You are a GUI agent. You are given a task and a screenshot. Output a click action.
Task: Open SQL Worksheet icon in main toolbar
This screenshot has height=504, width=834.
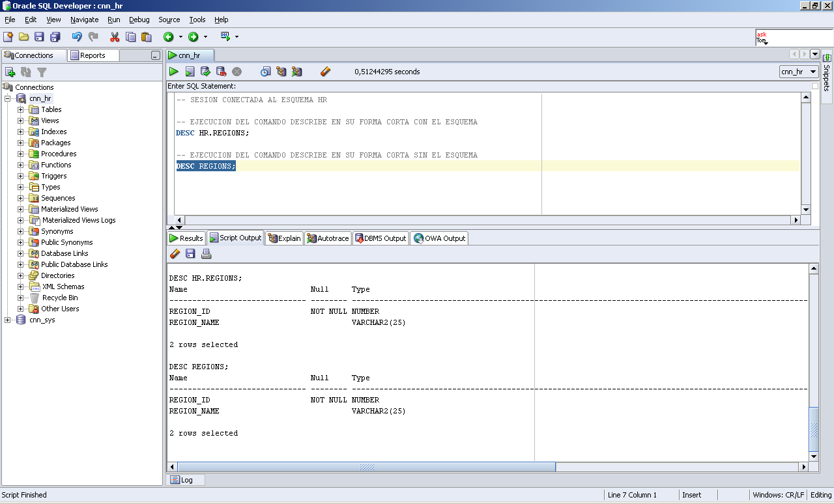tap(225, 37)
